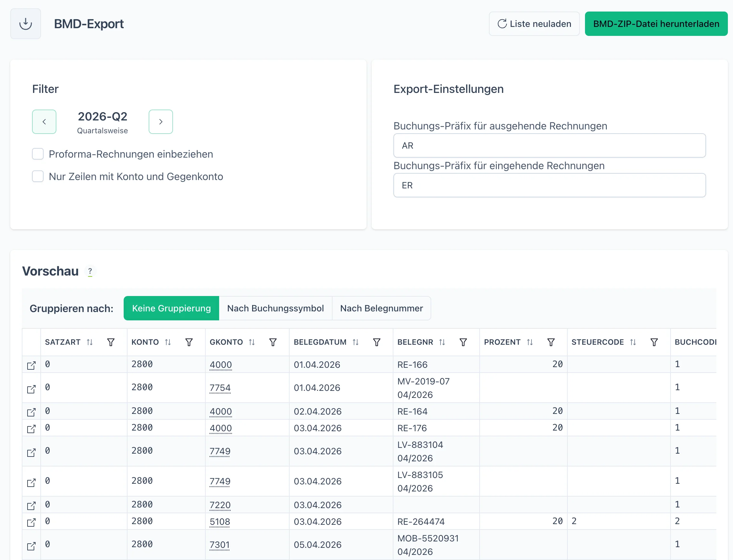Select Keine Gruppierung grouping

(x=171, y=308)
